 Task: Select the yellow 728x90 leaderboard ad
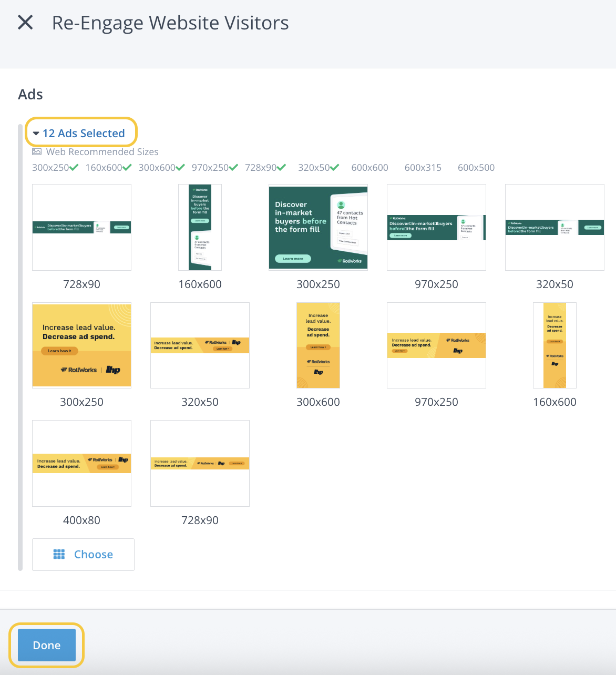tap(200, 463)
